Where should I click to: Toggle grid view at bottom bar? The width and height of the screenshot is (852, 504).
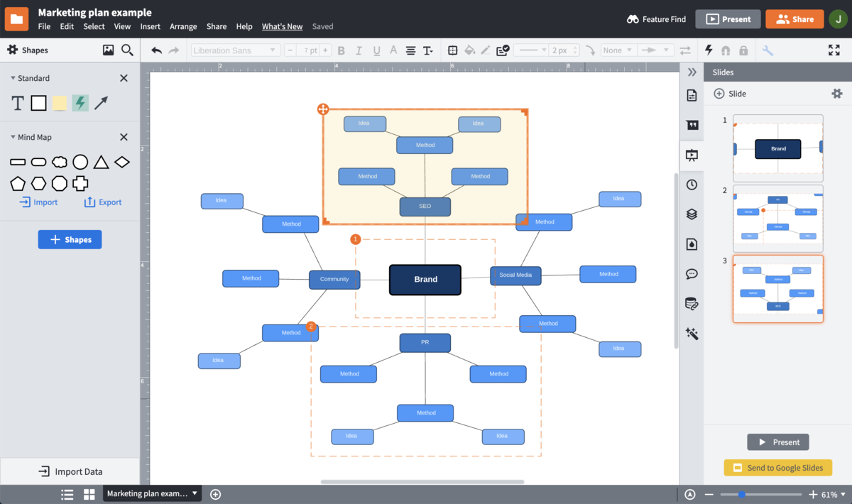[89, 494]
